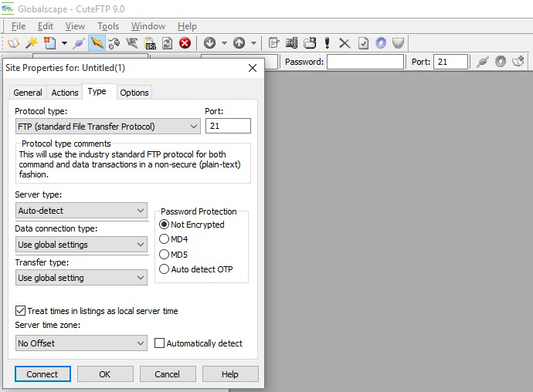Click the Download arrow icon
533x392 pixels.
pos(210,43)
